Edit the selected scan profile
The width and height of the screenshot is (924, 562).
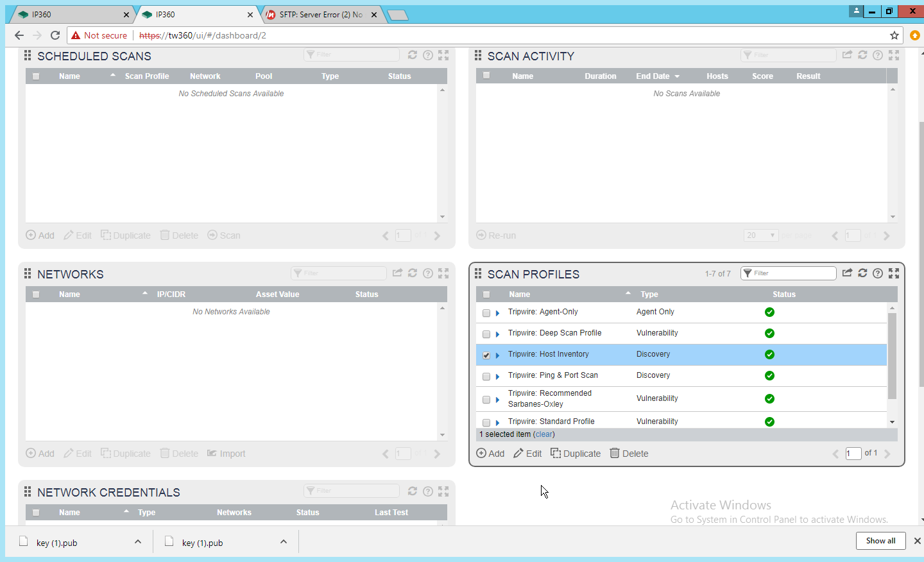click(527, 454)
